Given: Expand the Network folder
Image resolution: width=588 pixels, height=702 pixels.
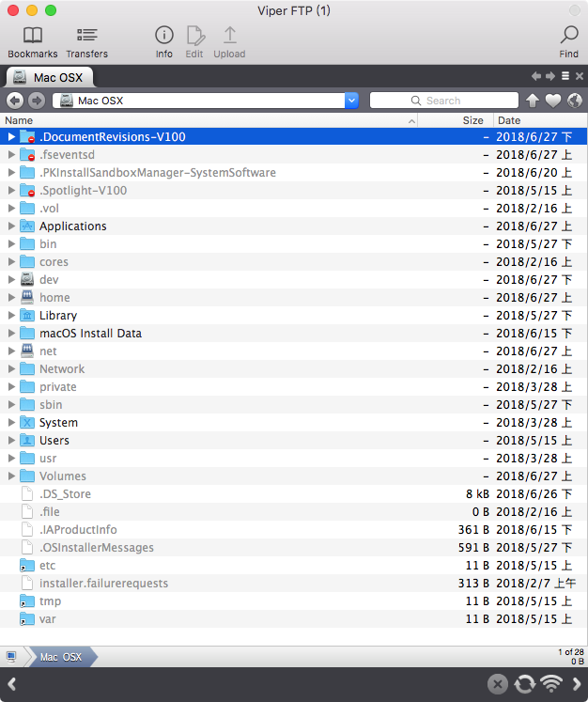Looking at the screenshot, I should coord(11,369).
